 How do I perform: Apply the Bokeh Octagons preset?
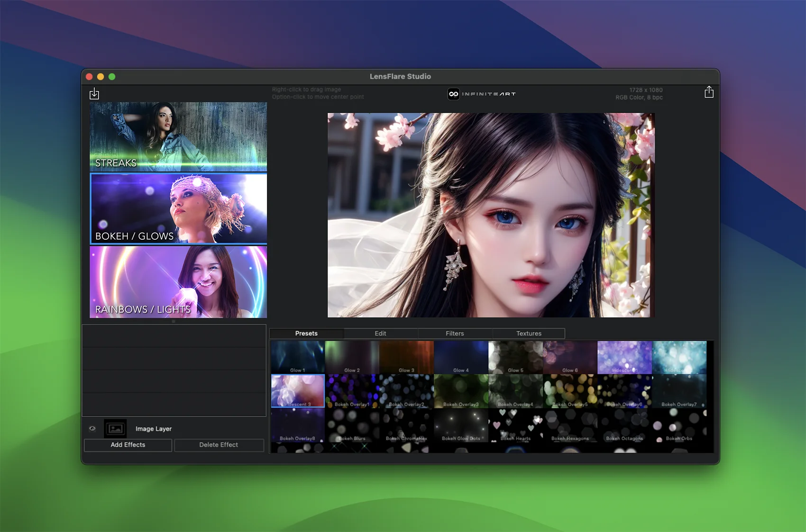pos(624,425)
